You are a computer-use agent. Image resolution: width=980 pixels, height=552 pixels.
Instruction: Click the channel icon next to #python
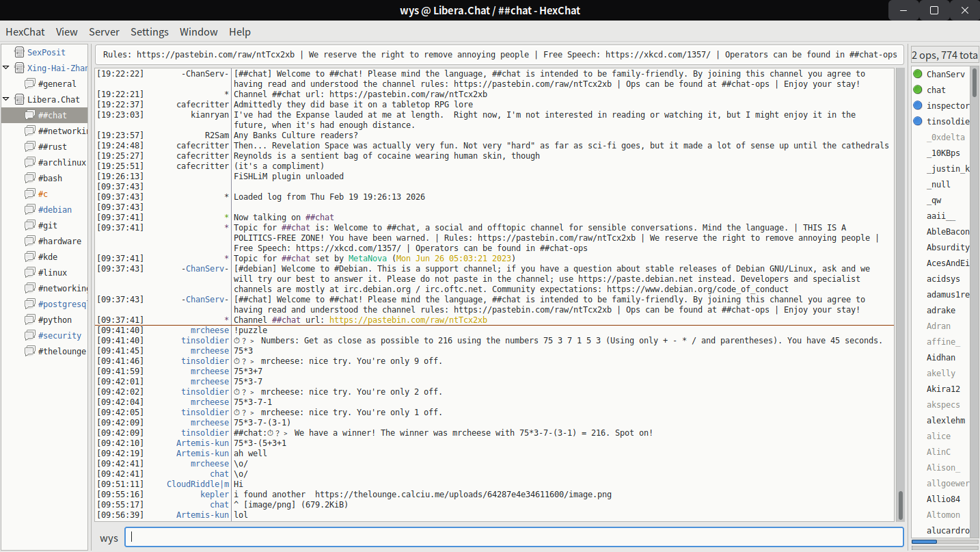[29, 319]
